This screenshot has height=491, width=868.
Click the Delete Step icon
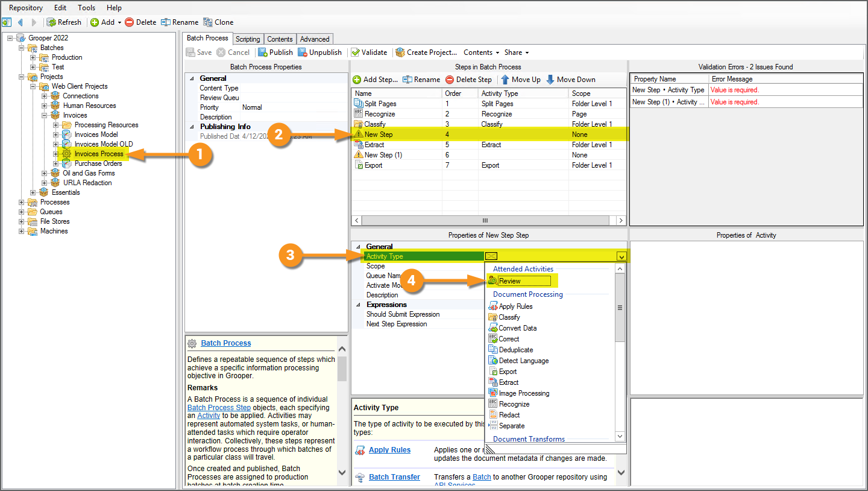tap(450, 80)
